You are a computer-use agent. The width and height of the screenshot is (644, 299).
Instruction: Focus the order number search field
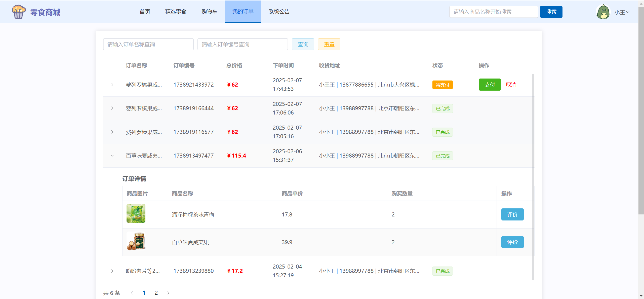coord(243,44)
